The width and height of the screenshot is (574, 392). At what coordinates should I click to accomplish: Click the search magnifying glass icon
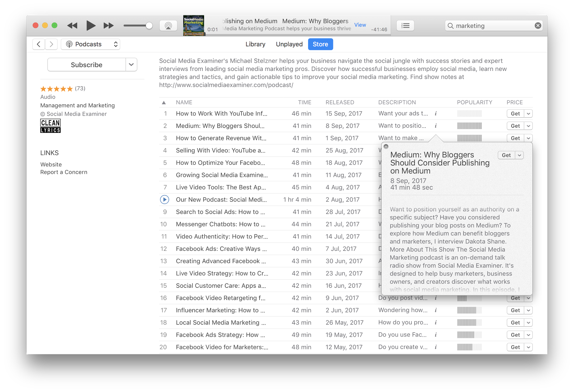(451, 26)
